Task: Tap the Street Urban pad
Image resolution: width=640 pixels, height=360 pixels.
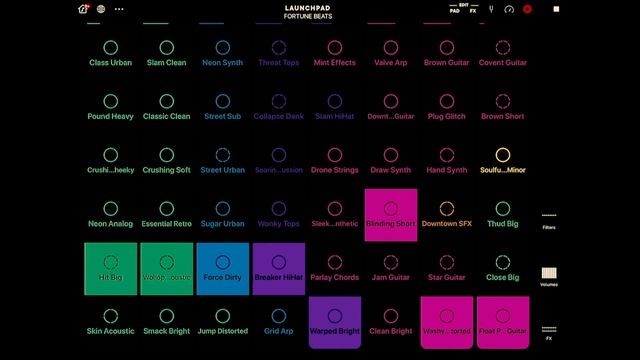Action: coord(223,161)
